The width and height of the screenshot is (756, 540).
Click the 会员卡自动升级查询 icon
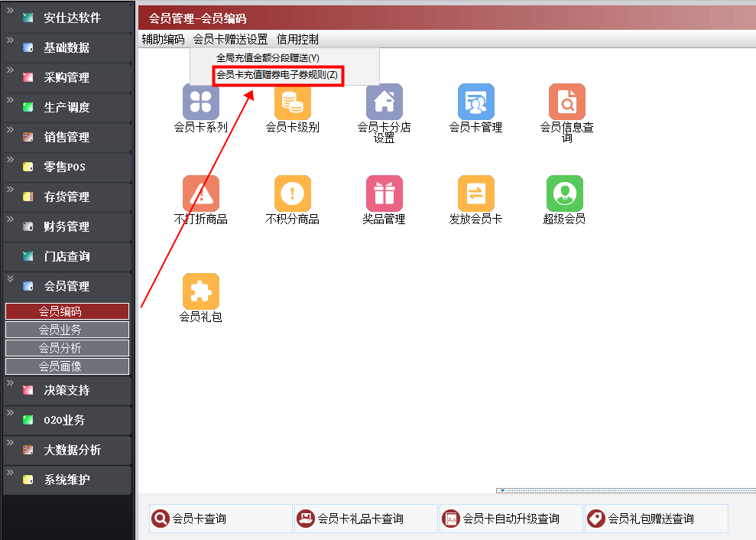click(451, 519)
